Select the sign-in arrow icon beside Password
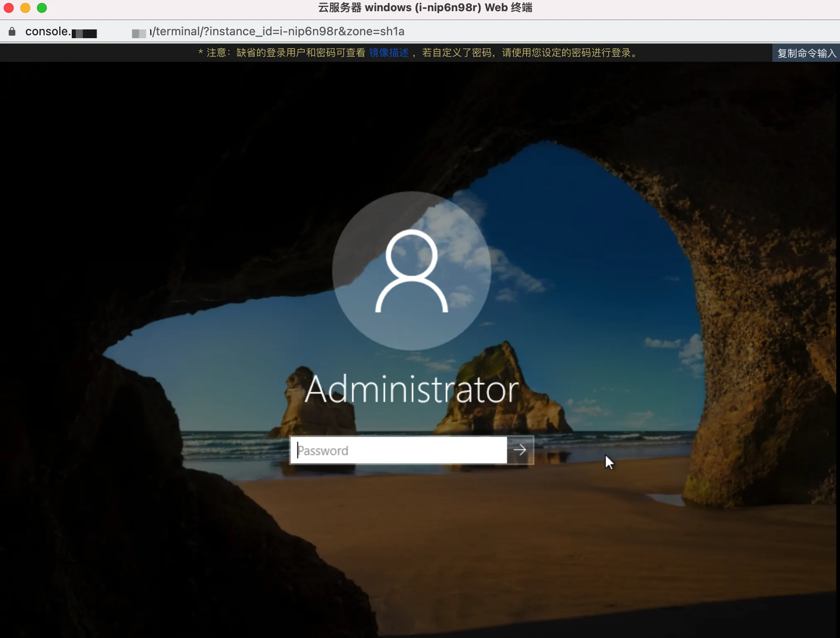 (520, 450)
